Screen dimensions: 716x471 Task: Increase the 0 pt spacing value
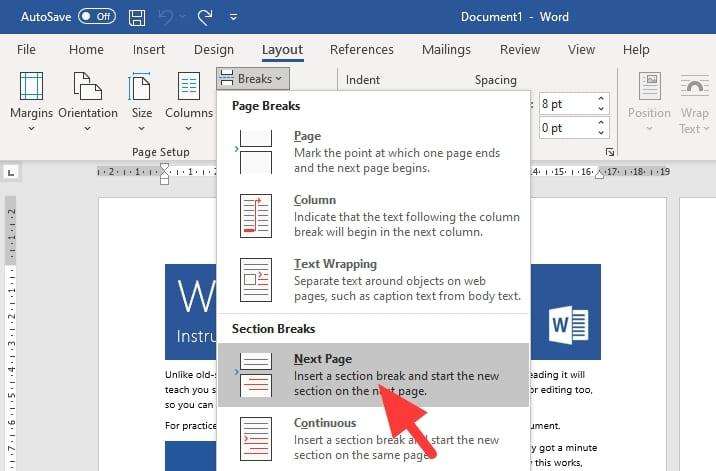point(601,122)
